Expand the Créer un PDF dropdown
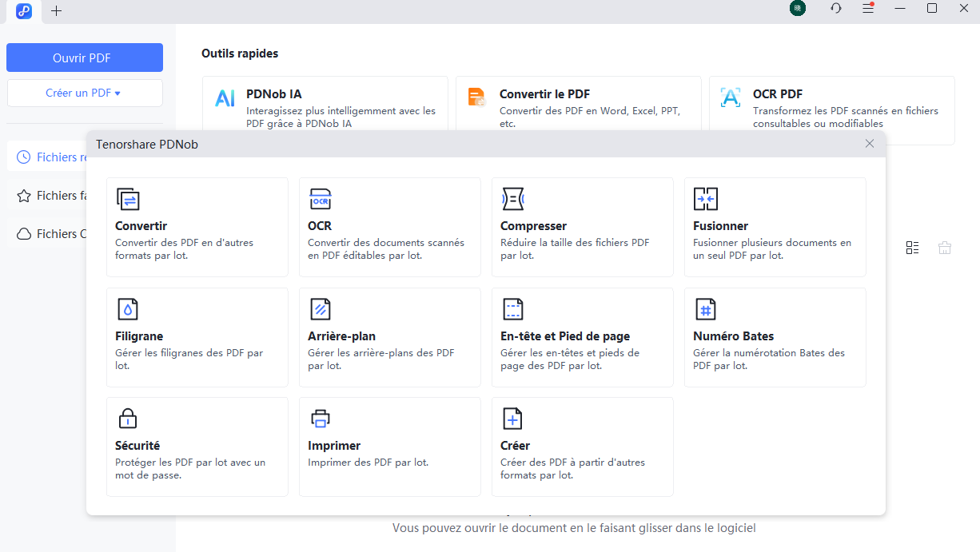This screenshot has height=552, width=980. tap(84, 93)
